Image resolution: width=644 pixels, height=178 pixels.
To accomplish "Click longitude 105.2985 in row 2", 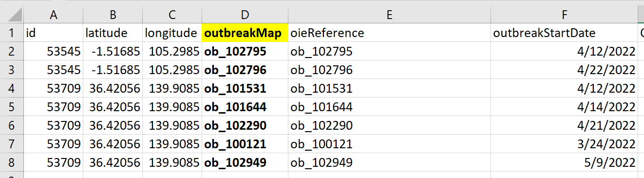I will [172, 51].
